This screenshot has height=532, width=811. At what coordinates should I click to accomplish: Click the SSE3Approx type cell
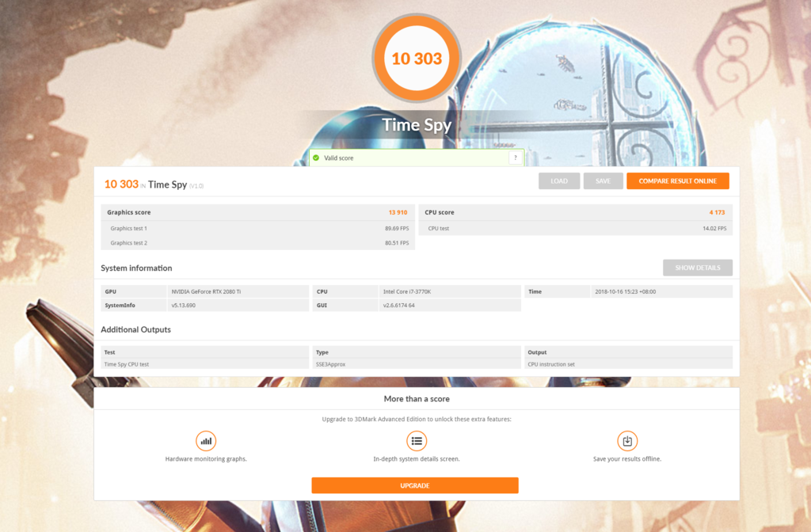[x=417, y=364]
